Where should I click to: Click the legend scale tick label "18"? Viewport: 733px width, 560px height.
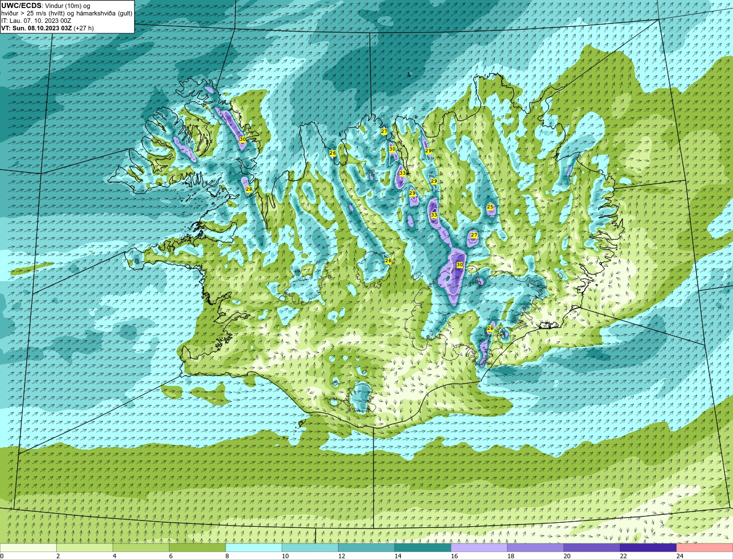pyautogui.click(x=510, y=556)
